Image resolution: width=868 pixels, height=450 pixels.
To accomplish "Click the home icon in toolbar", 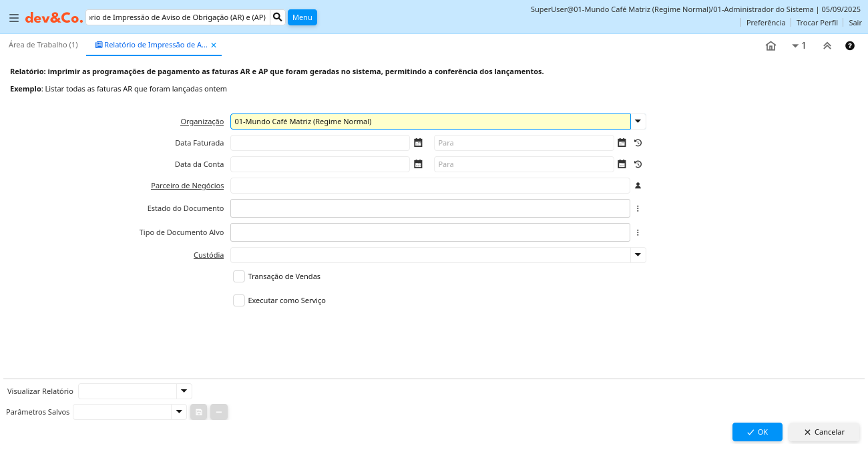I will tap(771, 45).
